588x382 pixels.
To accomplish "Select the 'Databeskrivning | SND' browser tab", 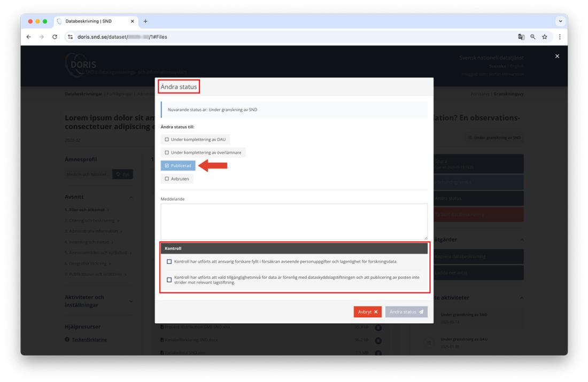I will pos(88,21).
